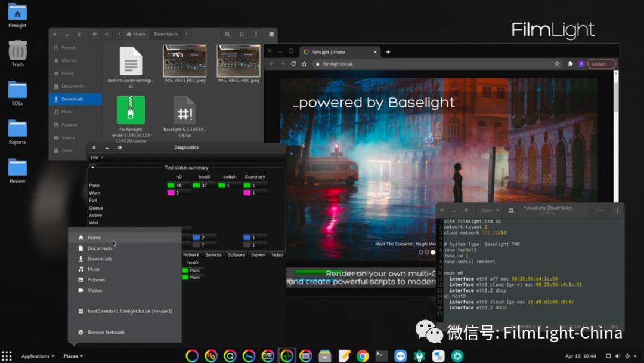Image resolution: width=644 pixels, height=363 pixels.
Task: Select the baselight-5.3.14559 .run file
Action: click(185, 116)
